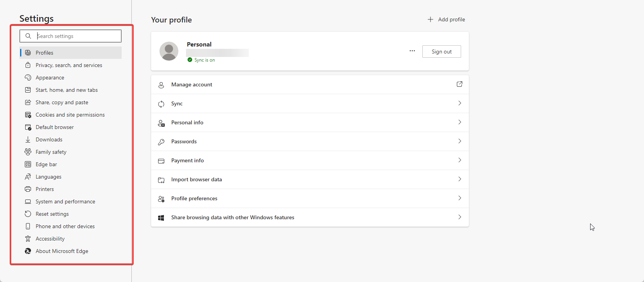
Task: Click the Start, home, and new tabs icon
Action: pyautogui.click(x=28, y=90)
